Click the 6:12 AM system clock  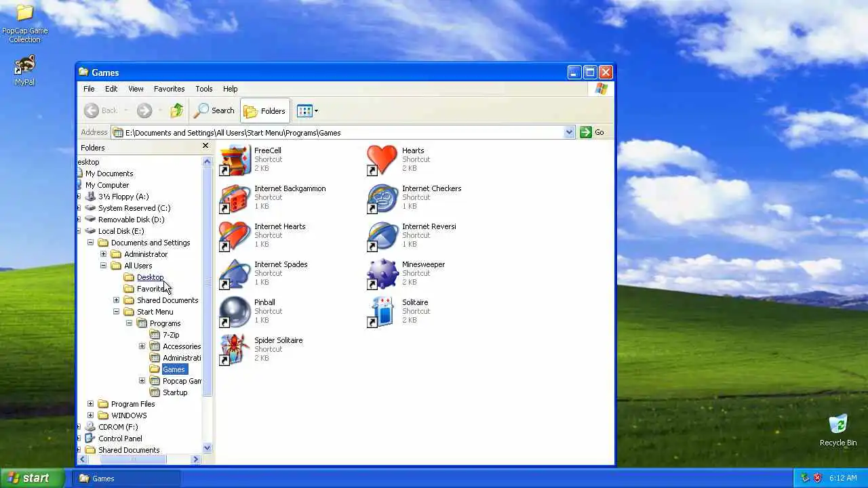coord(843,478)
